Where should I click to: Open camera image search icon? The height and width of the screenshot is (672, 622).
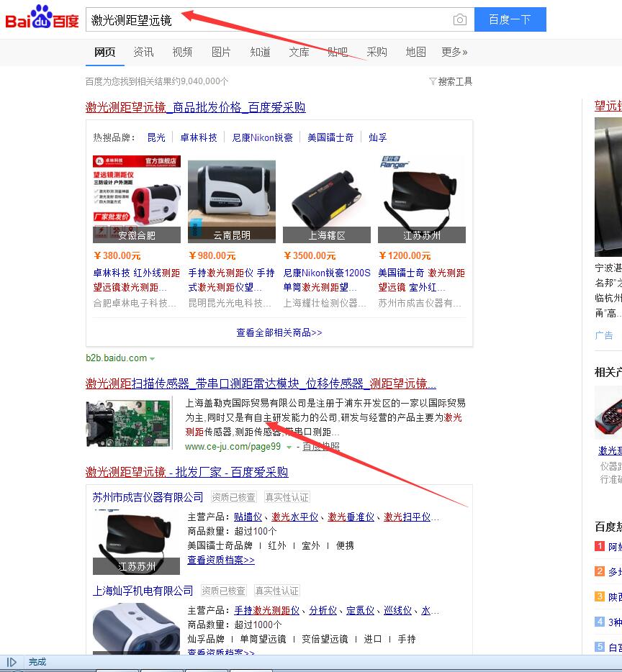(x=459, y=19)
